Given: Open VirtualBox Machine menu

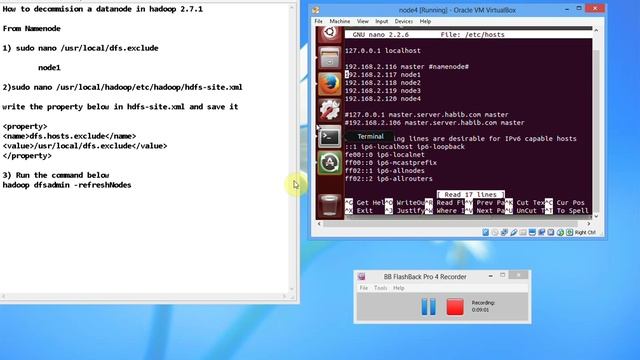Looking at the screenshot, I should [x=340, y=21].
